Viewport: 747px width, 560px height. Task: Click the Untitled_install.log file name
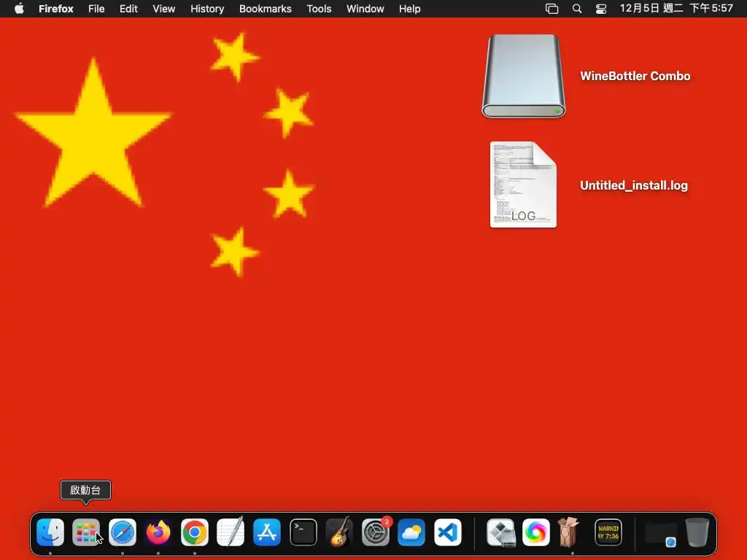pyautogui.click(x=634, y=186)
